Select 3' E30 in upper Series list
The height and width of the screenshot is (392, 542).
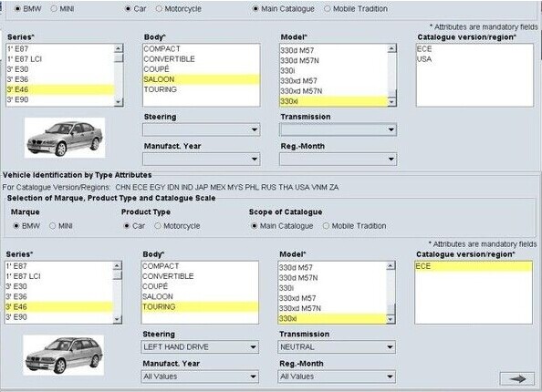click(x=60, y=69)
